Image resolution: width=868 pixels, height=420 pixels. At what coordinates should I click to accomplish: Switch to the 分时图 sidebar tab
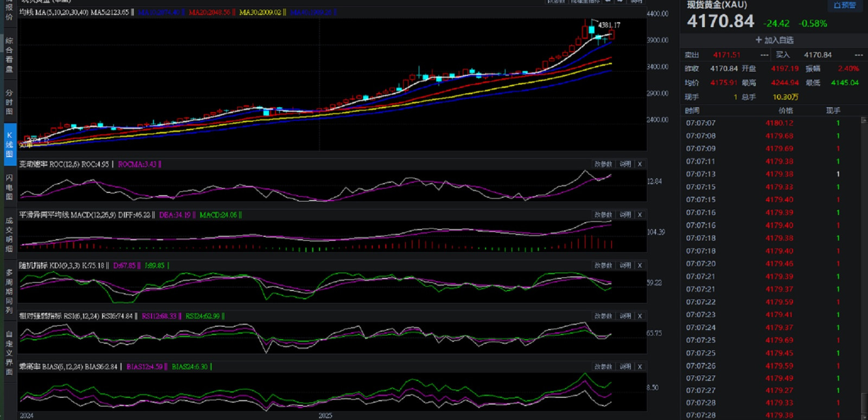coord(9,102)
